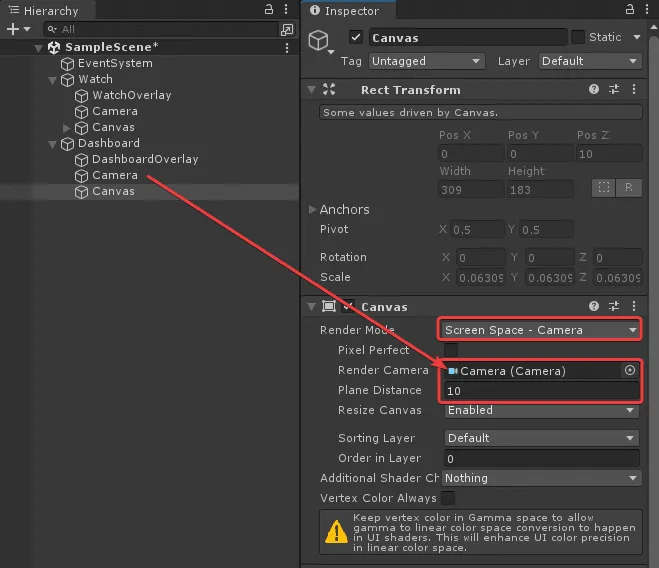Collapse the Dashboard object arrow

point(53,144)
